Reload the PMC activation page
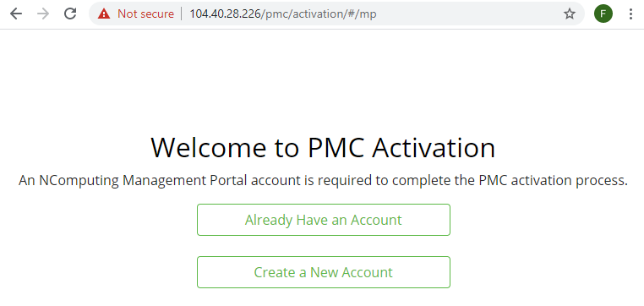Screen dimensions: 644x306 (x=70, y=14)
